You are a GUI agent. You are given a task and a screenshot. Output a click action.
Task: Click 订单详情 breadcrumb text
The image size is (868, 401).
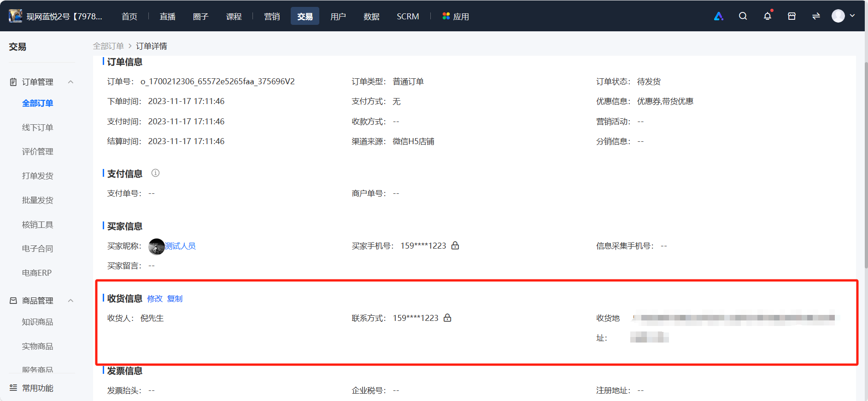coord(152,46)
